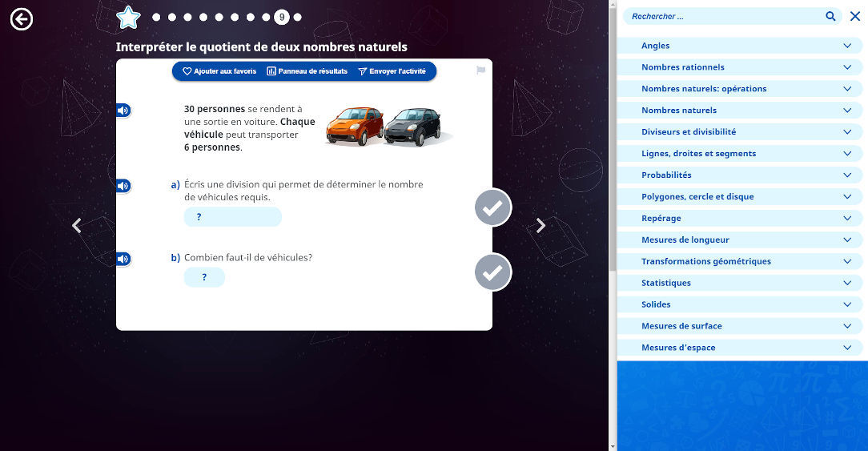Image resolution: width=868 pixels, height=451 pixels.
Task: Expand Diviseurs et divisibilité chevron
Action: tap(847, 132)
